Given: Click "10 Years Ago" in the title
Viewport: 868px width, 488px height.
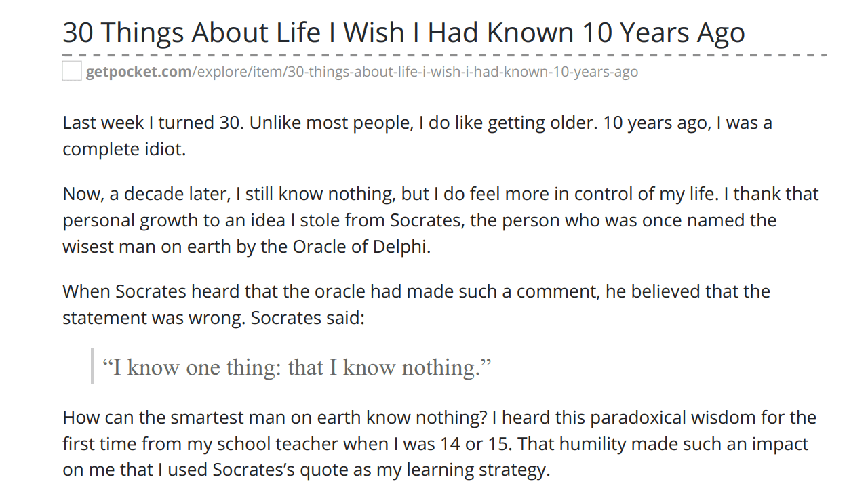Looking at the screenshot, I should click(x=663, y=32).
